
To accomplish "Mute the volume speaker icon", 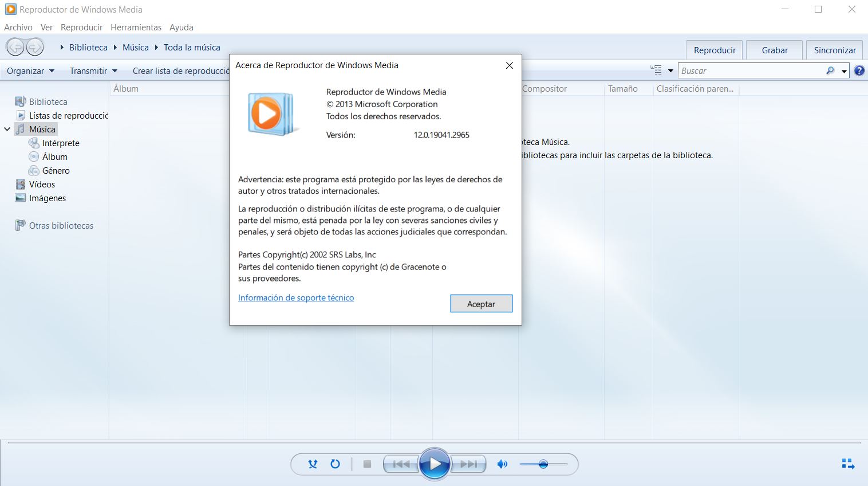I will pyautogui.click(x=502, y=464).
